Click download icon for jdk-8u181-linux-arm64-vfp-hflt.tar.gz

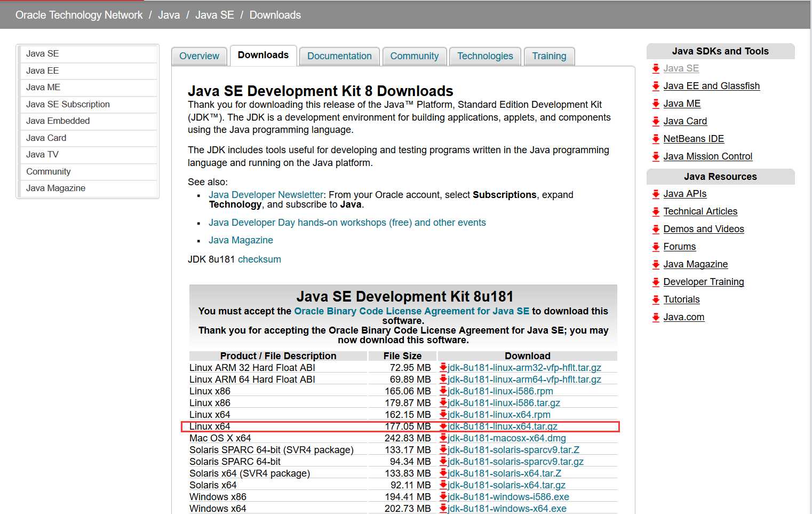443,379
